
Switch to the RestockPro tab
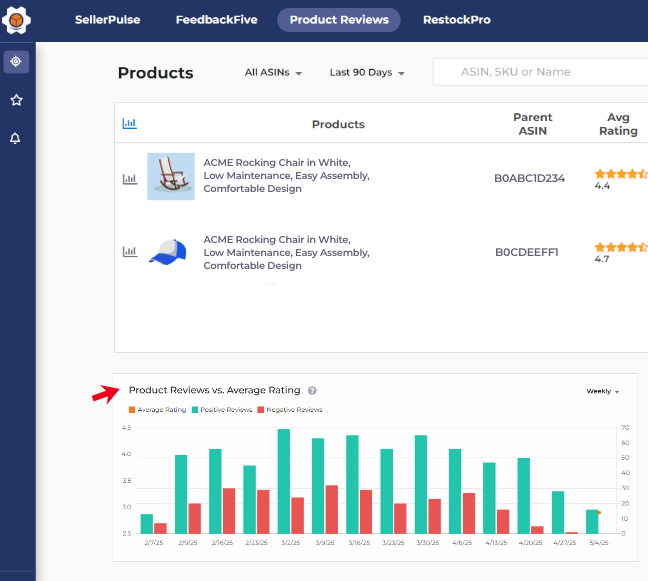pyautogui.click(x=456, y=20)
